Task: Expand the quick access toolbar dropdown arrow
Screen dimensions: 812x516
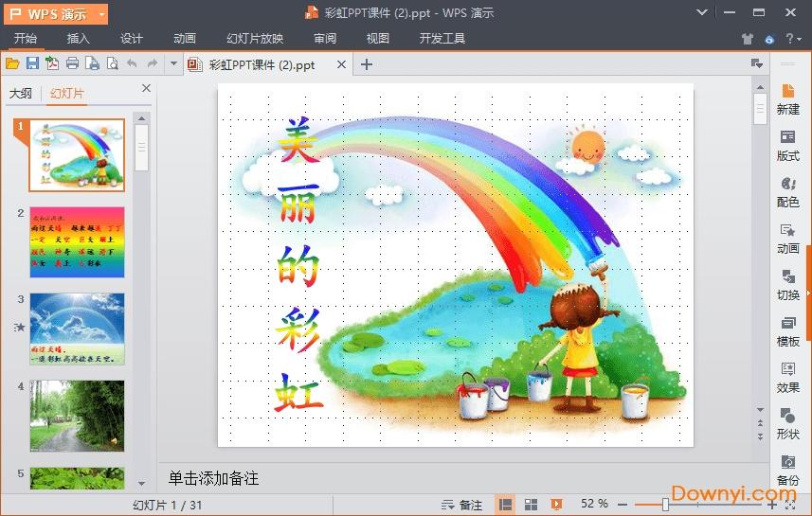Action: 173,63
